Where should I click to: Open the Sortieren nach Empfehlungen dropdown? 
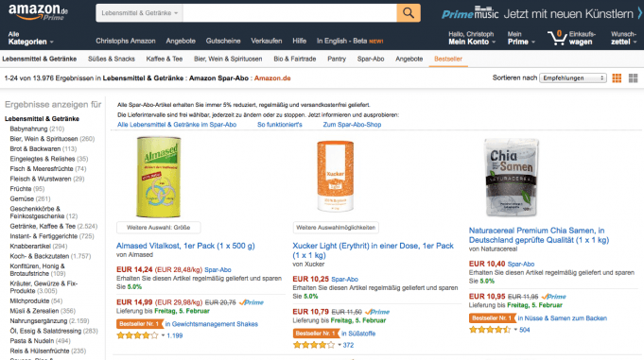click(572, 78)
